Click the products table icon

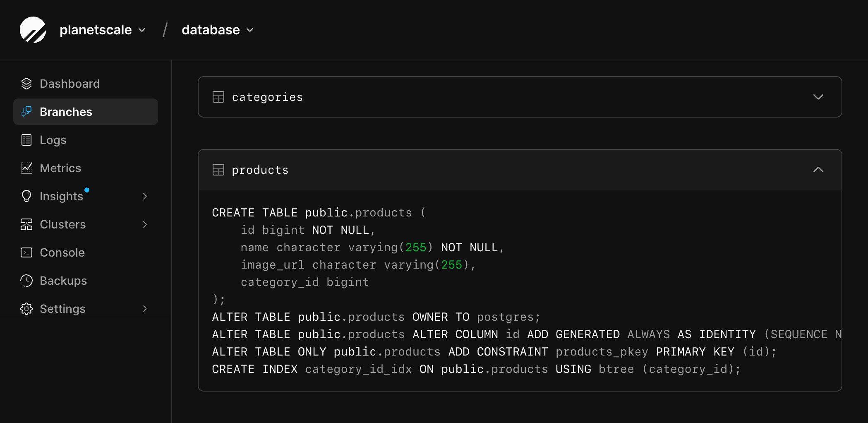[x=218, y=170]
